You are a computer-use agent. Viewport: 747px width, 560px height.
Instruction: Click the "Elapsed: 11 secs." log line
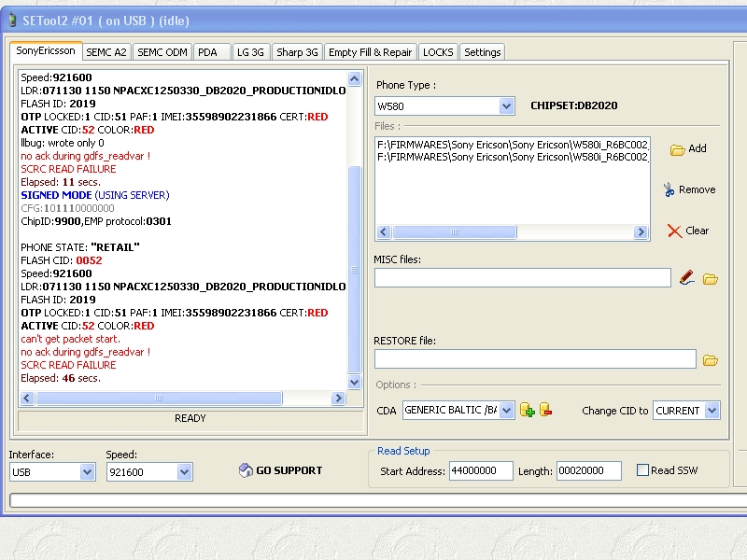61,182
